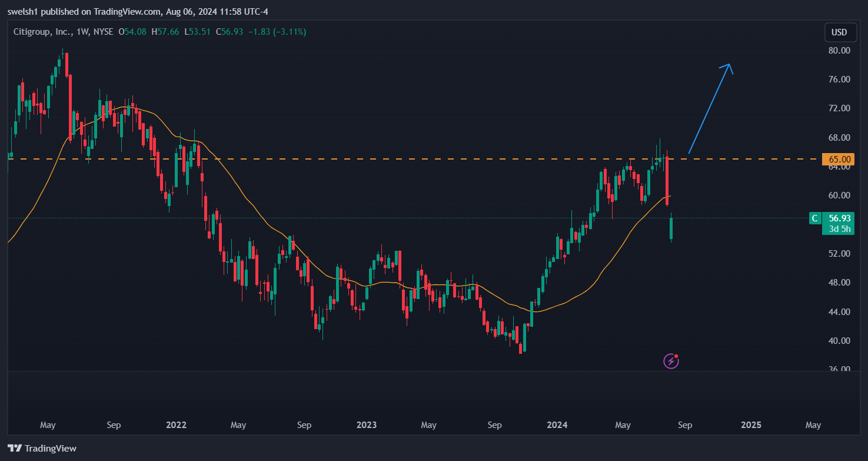This screenshot has height=461, width=868.
Task: Click the 52.00 price axis label
Action: (840, 254)
